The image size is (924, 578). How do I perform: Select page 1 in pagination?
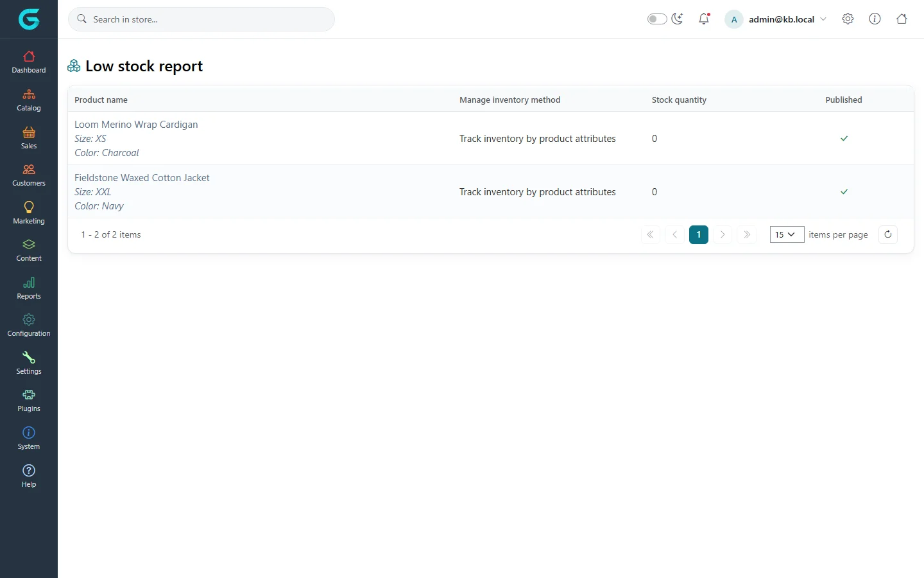(699, 234)
